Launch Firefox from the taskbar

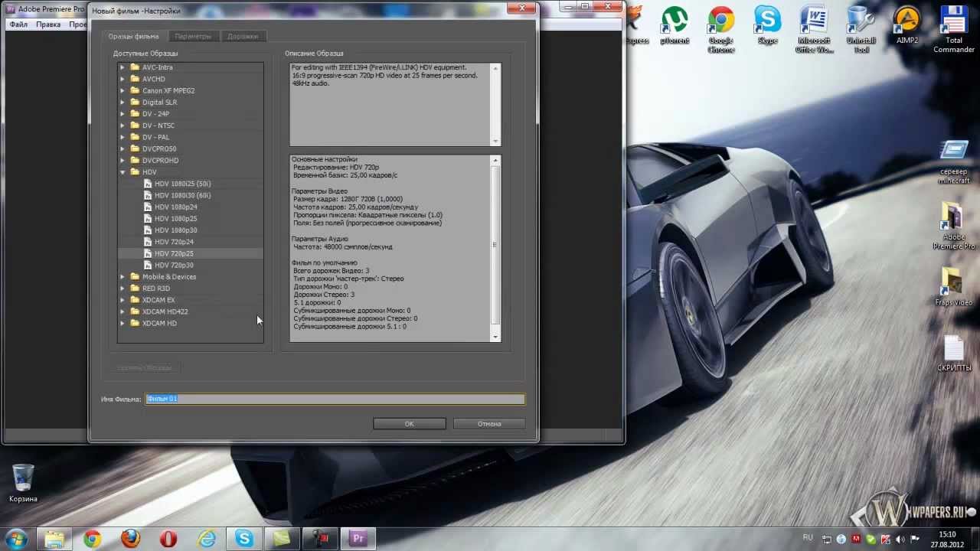pyautogui.click(x=130, y=539)
